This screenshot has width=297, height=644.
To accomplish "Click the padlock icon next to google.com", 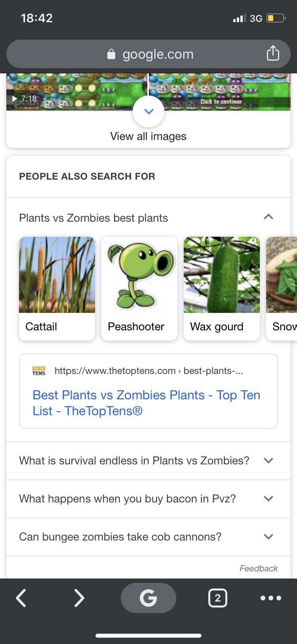I will 111,54.
